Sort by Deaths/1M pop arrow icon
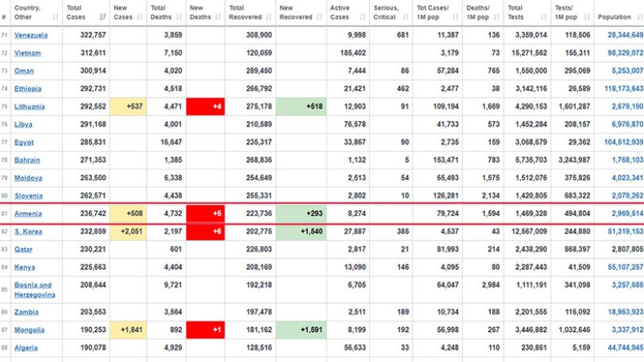Viewport: 644px width, 362px height. coord(496,17)
